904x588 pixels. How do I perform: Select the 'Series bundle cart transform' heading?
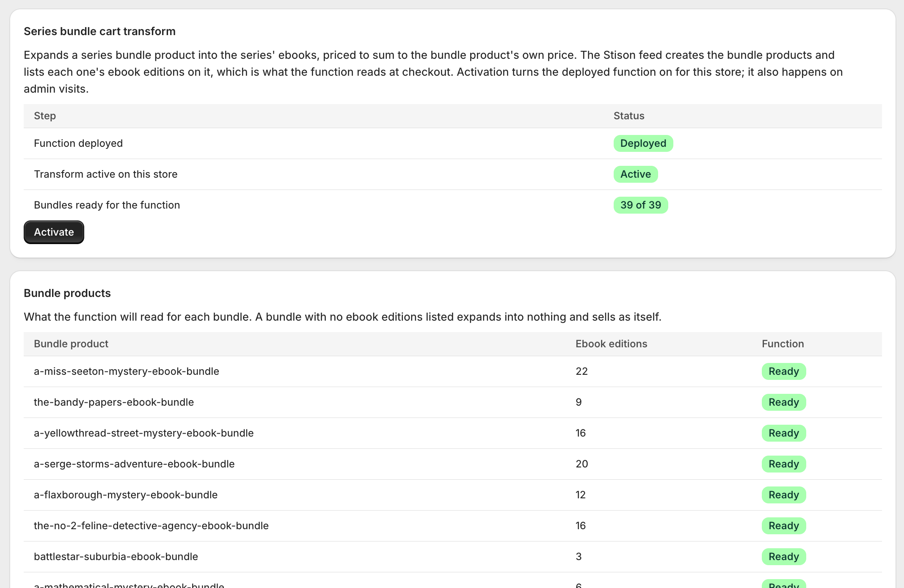pos(99,31)
